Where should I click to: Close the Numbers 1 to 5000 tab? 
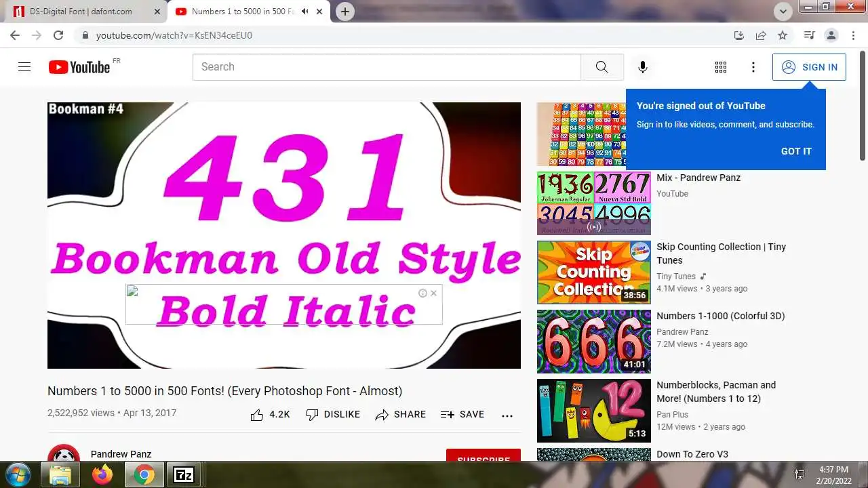(x=319, y=12)
